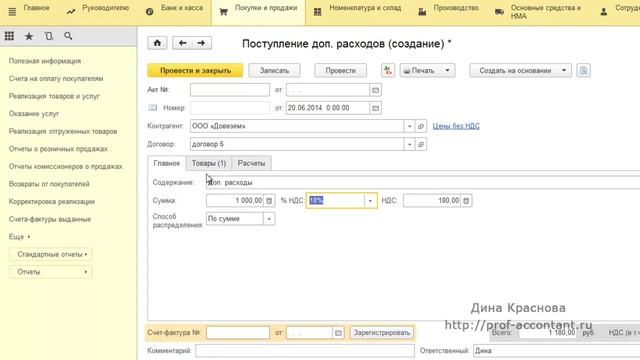Viewport: 640px width, 360px height.
Task: Open calculator for Сумма field
Action: coord(269,200)
